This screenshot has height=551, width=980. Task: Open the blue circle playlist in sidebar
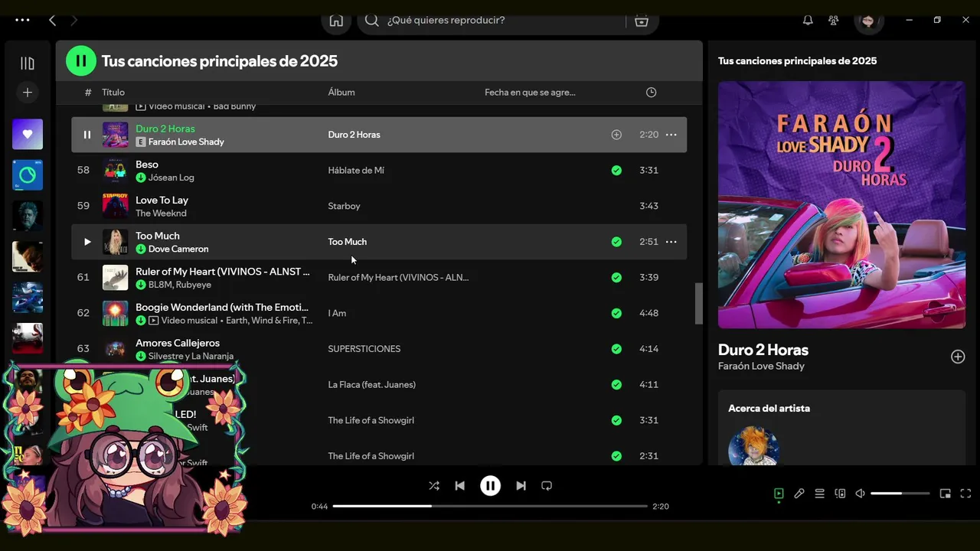point(28,175)
